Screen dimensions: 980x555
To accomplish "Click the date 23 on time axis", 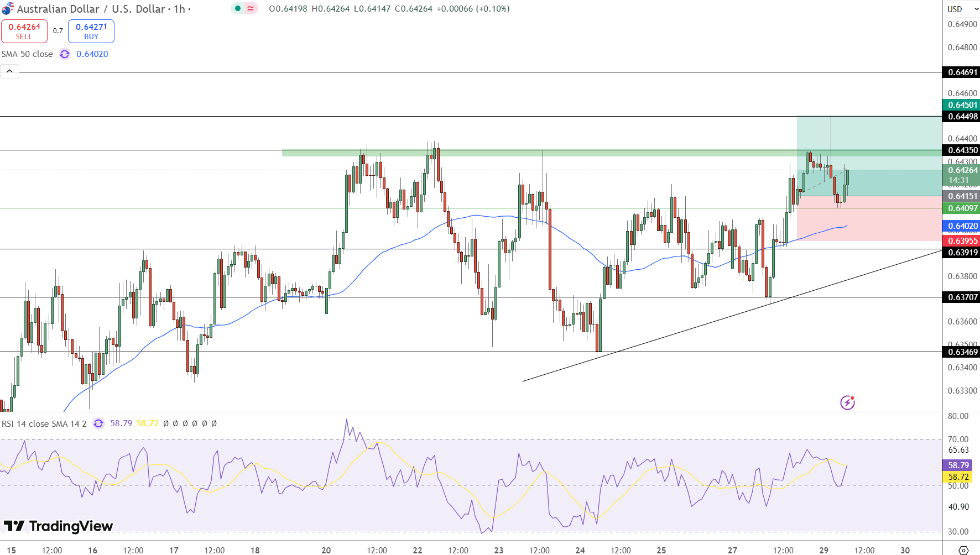I will click(499, 550).
